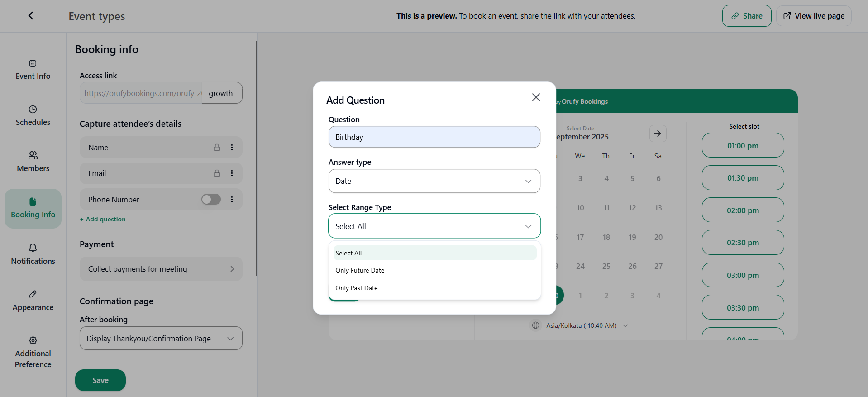Choose Only Past Date option
The image size is (868, 397).
point(357,288)
